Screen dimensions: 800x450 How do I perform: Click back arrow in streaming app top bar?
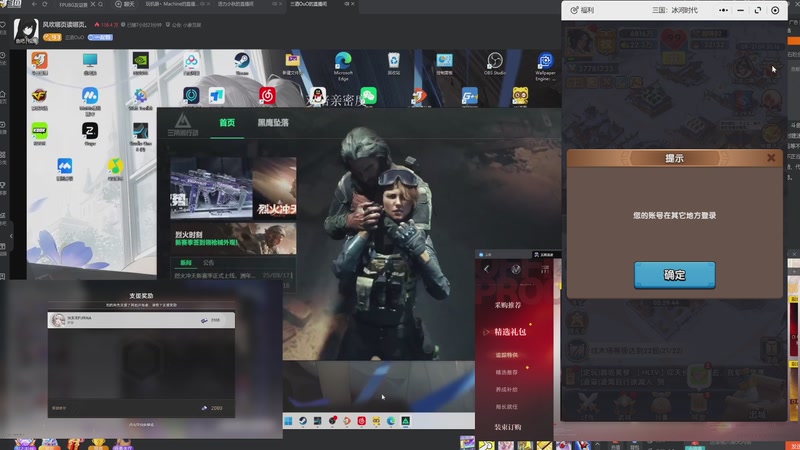tap(34, 4)
